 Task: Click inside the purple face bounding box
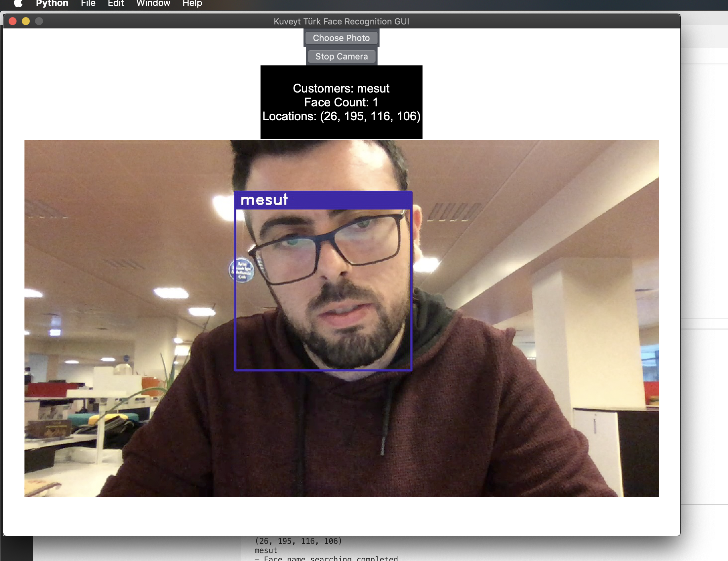pos(323,290)
